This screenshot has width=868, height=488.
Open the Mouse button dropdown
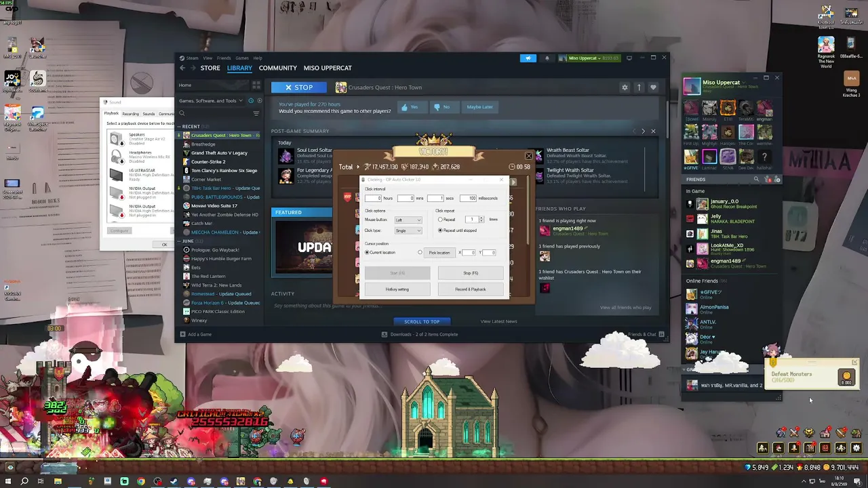click(x=408, y=220)
